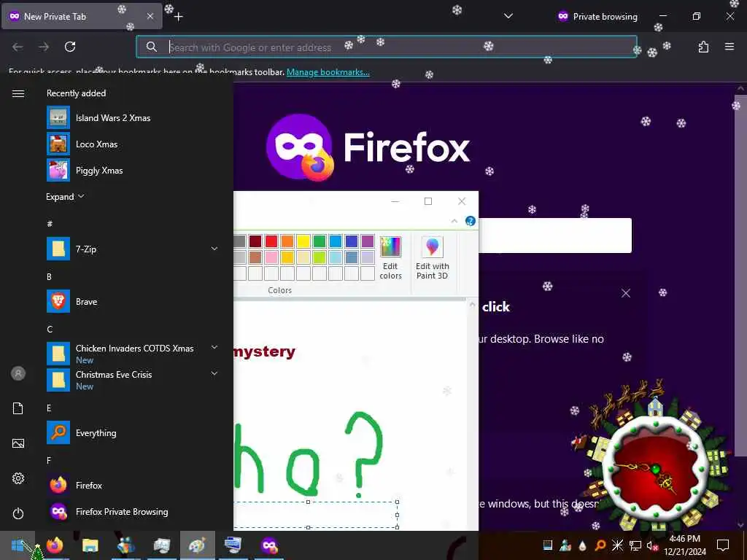747x560 pixels.
Task: Click the C letter header in Start
Action: (x=50, y=329)
